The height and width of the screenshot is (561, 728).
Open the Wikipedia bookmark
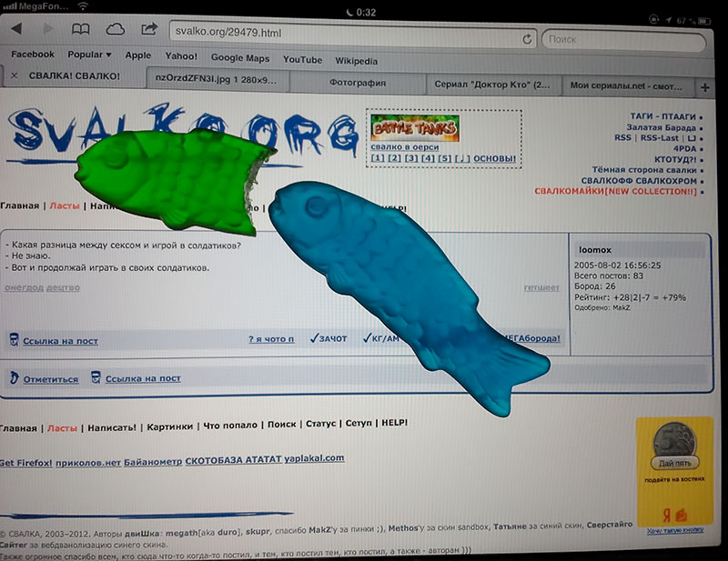tap(356, 61)
